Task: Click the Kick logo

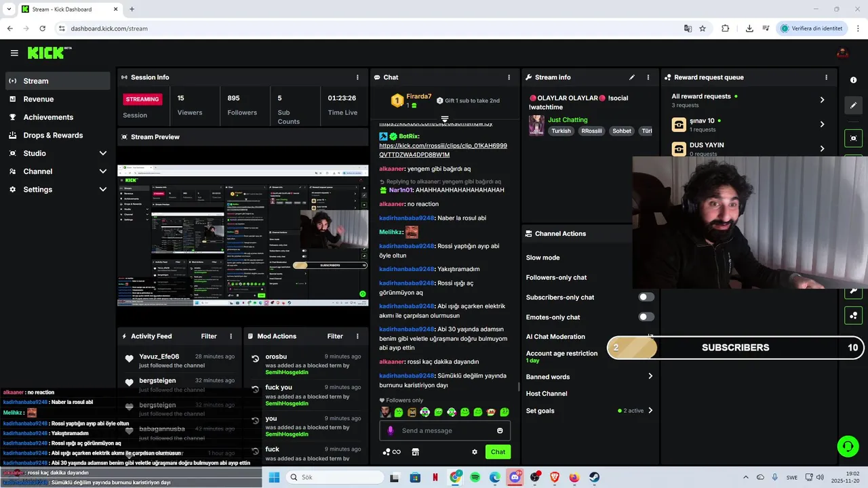Action: coord(49,53)
